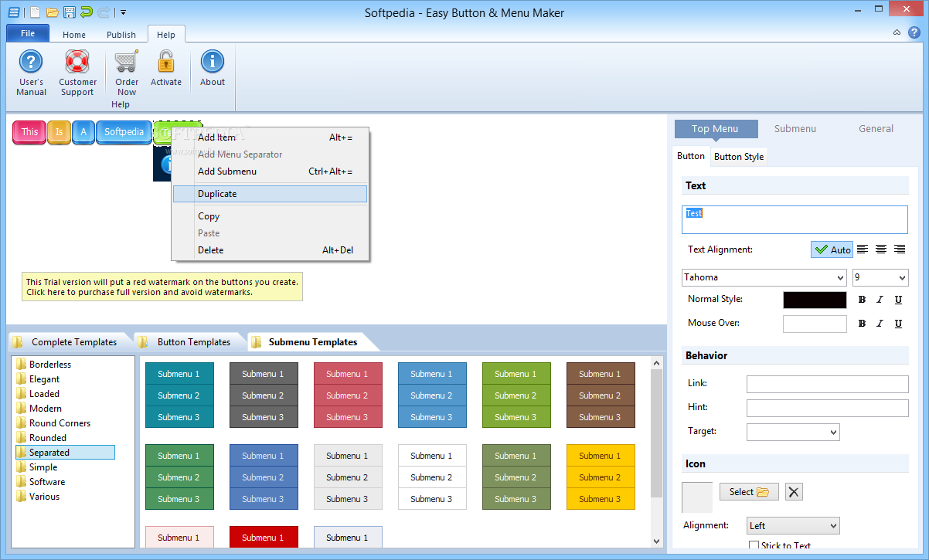The width and height of the screenshot is (929, 560).
Task: Click the blue 'Softpedia' menu button
Action: point(124,132)
